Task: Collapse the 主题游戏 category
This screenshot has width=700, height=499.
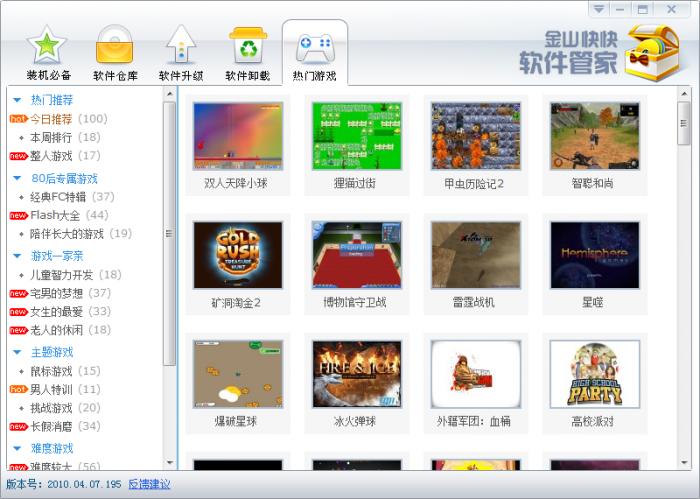Action: [x=17, y=352]
